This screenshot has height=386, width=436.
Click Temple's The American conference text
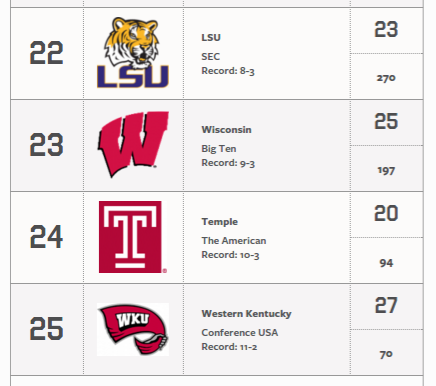(234, 241)
